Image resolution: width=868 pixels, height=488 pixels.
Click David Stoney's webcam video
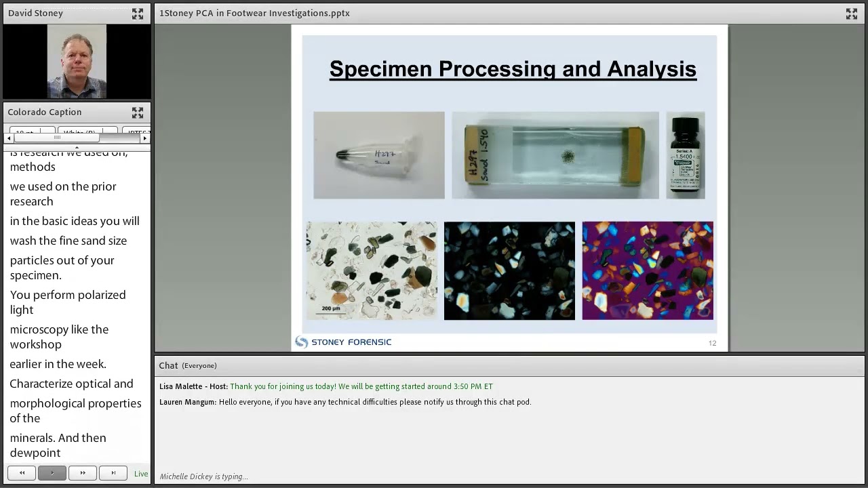coord(77,62)
